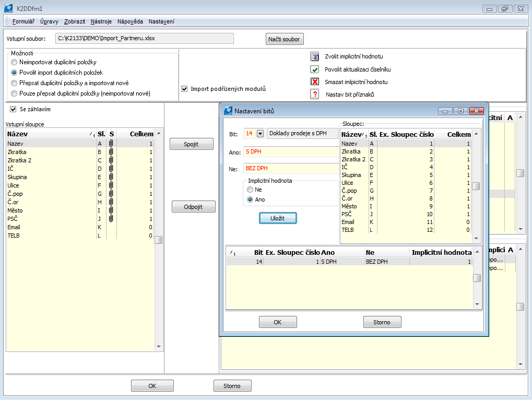532x400 pixels.
Task: Save bit setting with Uložit button
Action: click(278, 218)
